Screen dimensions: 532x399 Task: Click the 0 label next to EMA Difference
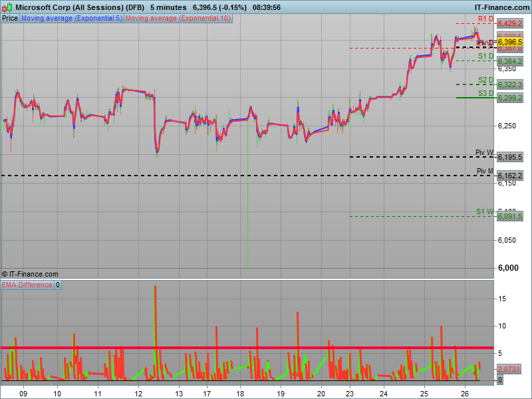[58, 285]
